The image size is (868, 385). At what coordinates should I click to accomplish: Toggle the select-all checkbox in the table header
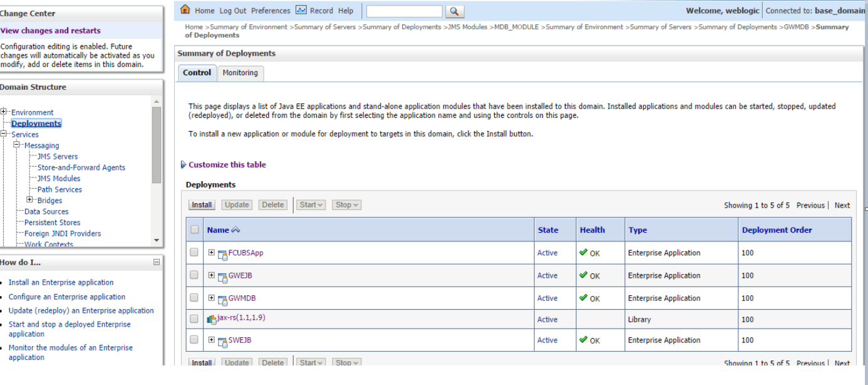[194, 228]
